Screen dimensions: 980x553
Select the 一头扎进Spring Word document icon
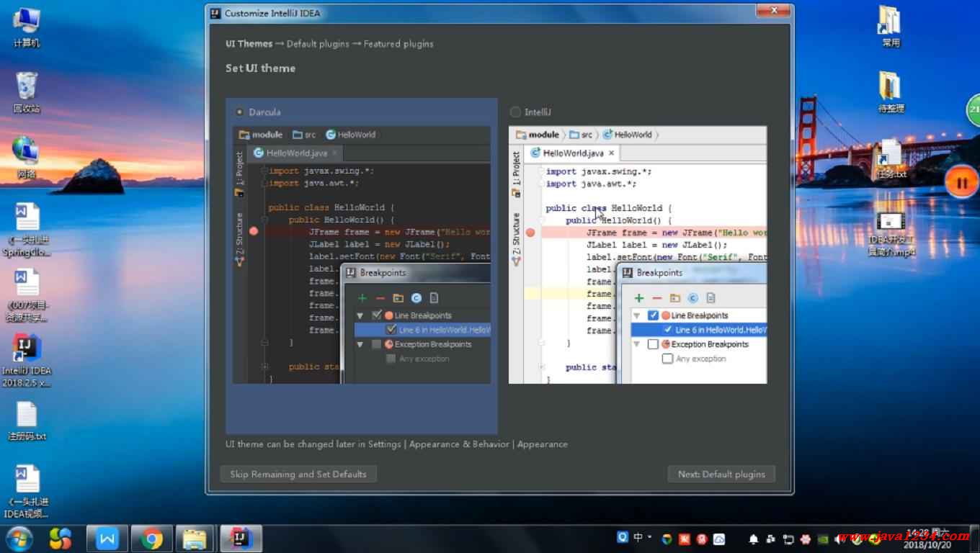(x=27, y=230)
